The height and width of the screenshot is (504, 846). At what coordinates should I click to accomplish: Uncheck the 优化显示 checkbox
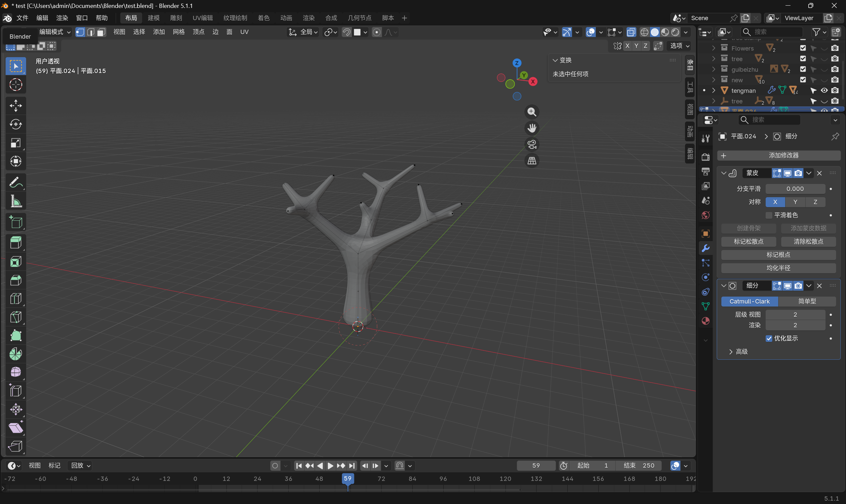[769, 339]
